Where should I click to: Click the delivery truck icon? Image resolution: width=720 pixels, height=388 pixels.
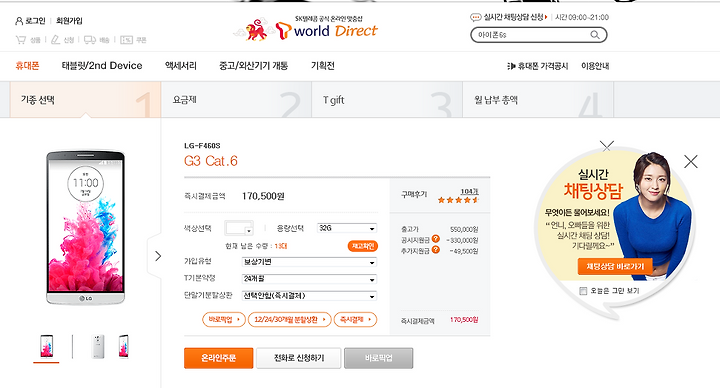(90, 40)
